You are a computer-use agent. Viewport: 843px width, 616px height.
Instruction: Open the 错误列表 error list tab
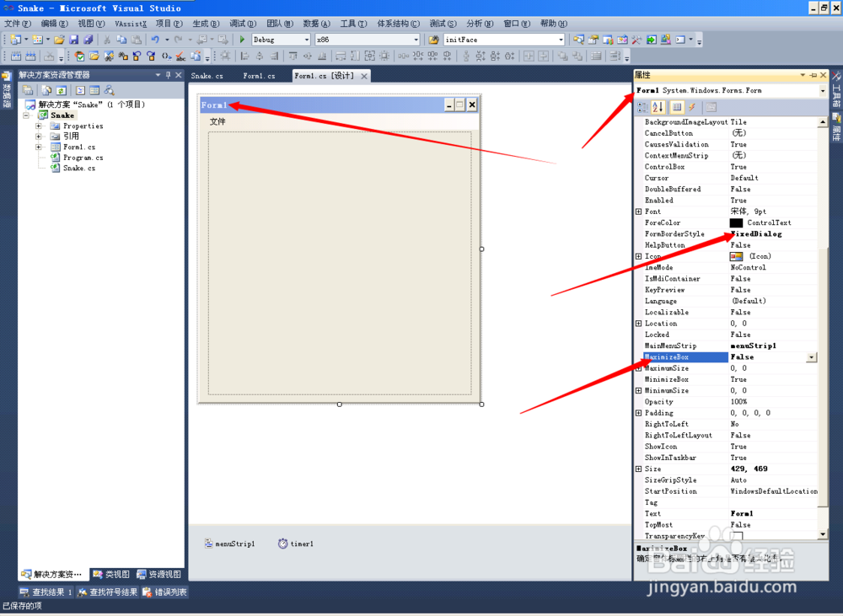[x=164, y=592]
